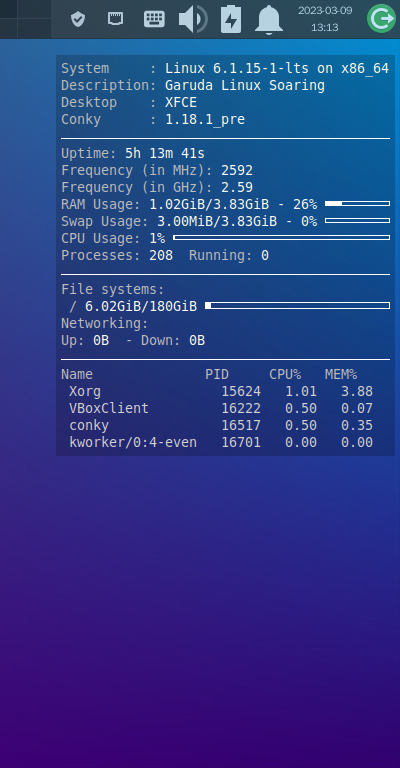Click the frequency value '2.59'

click(237, 188)
